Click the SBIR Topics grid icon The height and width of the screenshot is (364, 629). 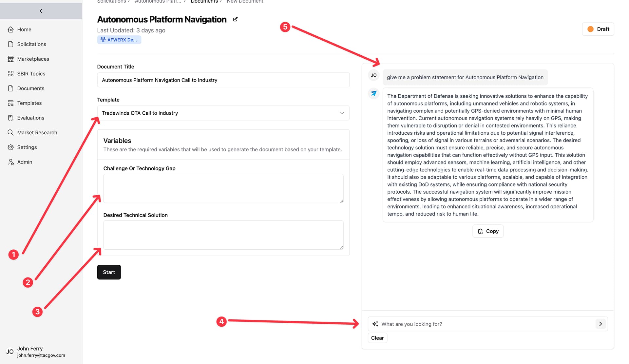(x=11, y=74)
